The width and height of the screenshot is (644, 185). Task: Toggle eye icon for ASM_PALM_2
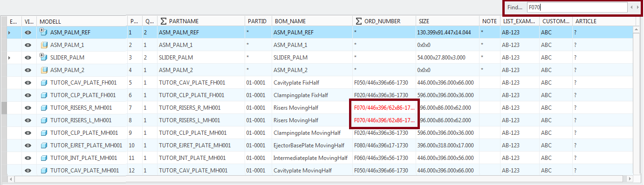click(28, 70)
